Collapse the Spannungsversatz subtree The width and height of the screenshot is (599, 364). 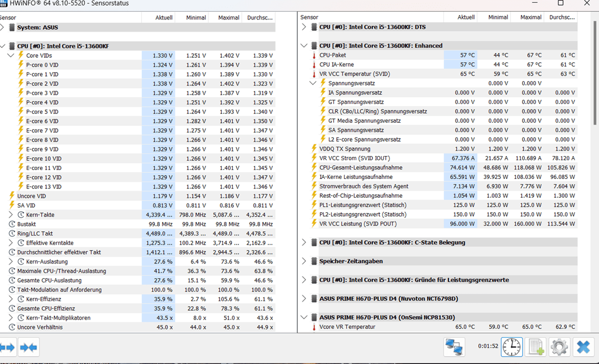(x=313, y=83)
